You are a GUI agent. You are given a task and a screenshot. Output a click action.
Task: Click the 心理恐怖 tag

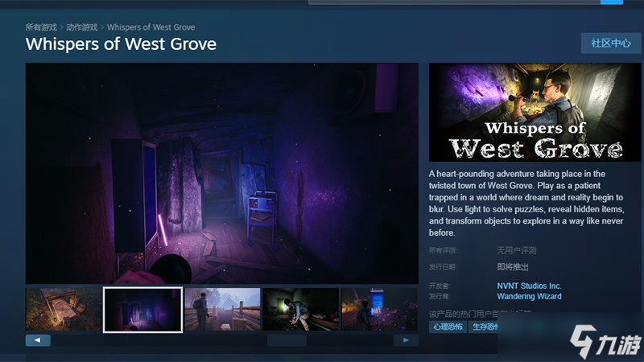pos(446,327)
